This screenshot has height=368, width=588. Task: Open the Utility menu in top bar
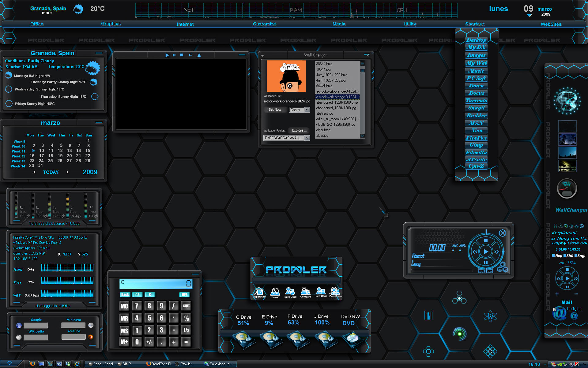pos(410,24)
